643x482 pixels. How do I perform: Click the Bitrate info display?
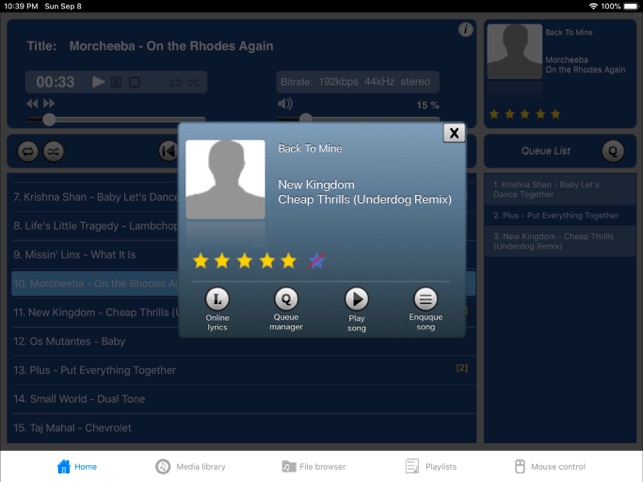(x=358, y=82)
